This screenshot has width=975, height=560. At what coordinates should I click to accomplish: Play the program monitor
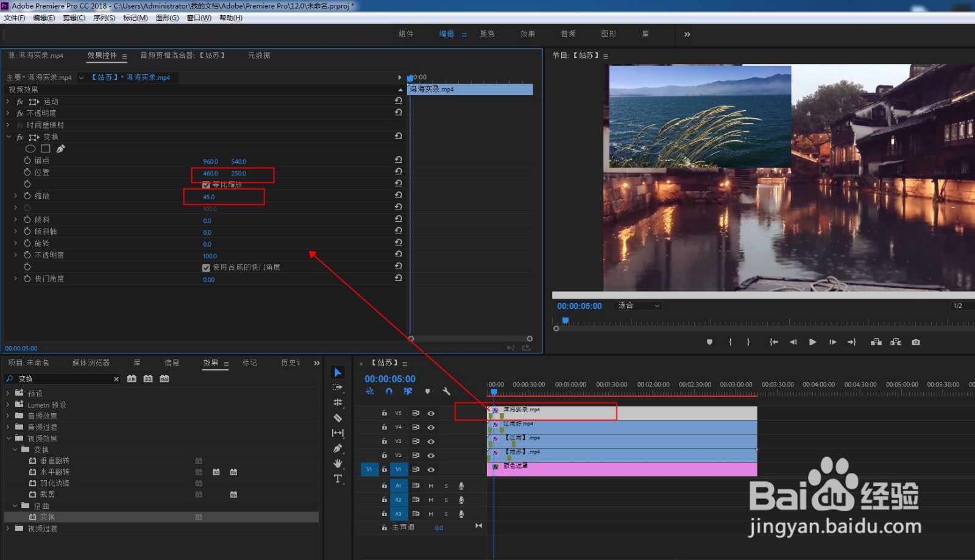[x=812, y=342]
